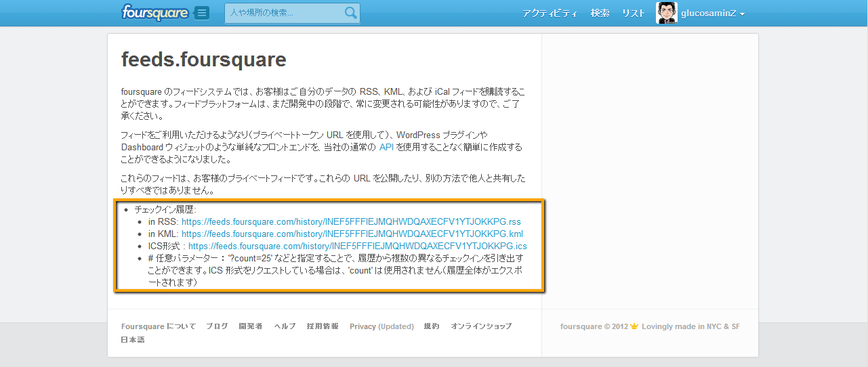The height and width of the screenshot is (367, 868).
Task: Type in the 人や場所の検索 search field
Action: pos(285,13)
